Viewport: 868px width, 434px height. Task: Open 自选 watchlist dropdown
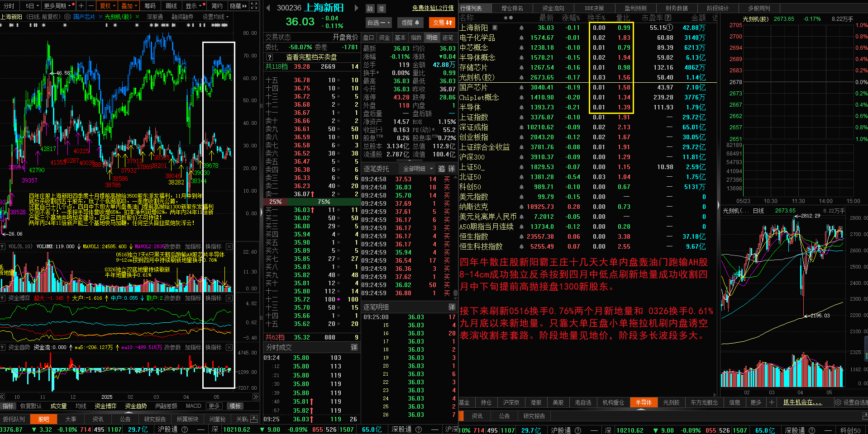pyautogui.click(x=378, y=22)
